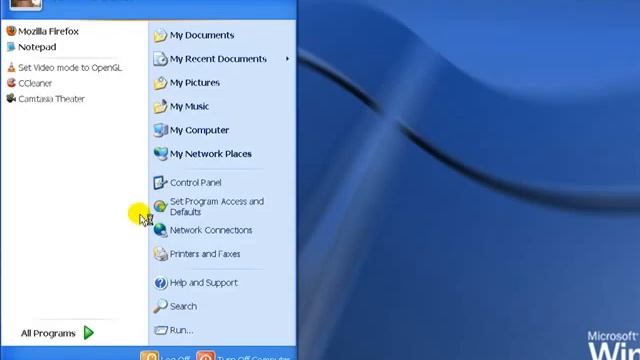Image resolution: width=640 pixels, height=360 pixels.
Task: Click the My Network Places icon
Action: tap(160, 154)
